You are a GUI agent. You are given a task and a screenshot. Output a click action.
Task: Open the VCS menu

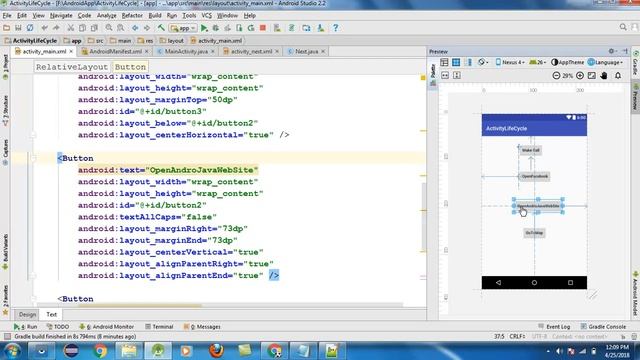pyautogui.click(x=207, y=16)
